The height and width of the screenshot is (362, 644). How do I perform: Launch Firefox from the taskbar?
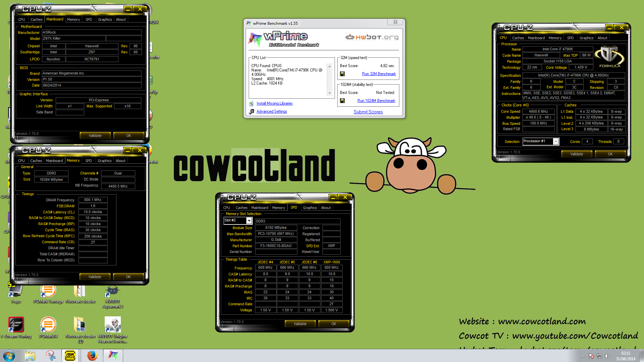[x=92, y=356]
